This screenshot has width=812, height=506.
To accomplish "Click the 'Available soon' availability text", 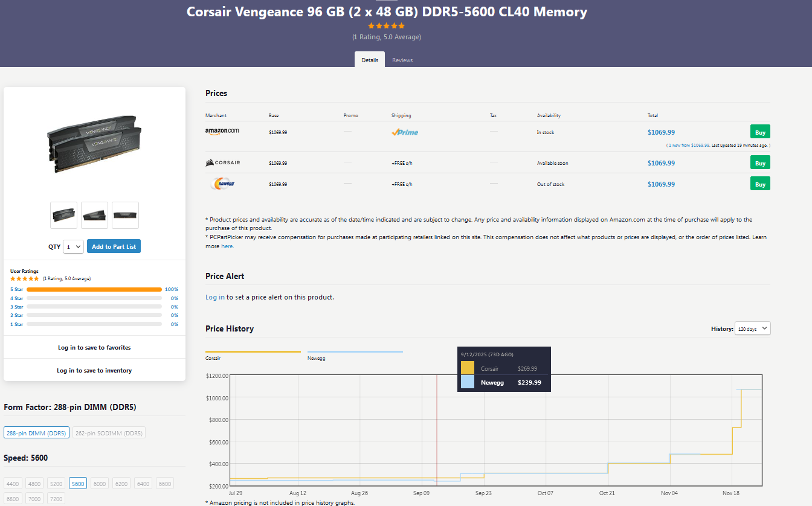I will (553, 163).
